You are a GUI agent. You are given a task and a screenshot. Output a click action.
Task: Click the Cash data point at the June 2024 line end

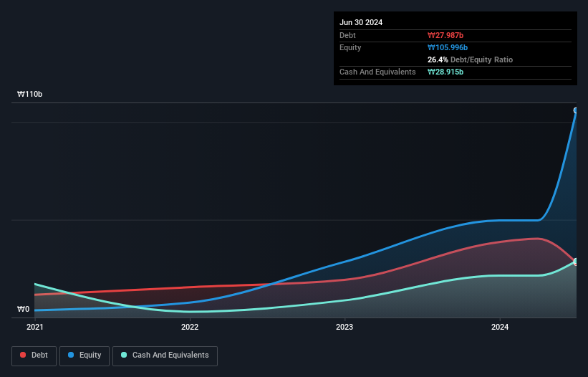576,261
